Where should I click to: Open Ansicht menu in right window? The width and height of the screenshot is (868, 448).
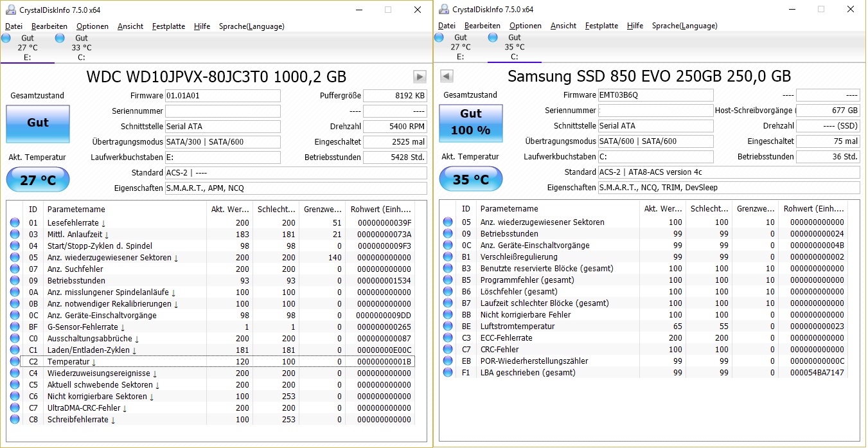(x=563, y=26)
